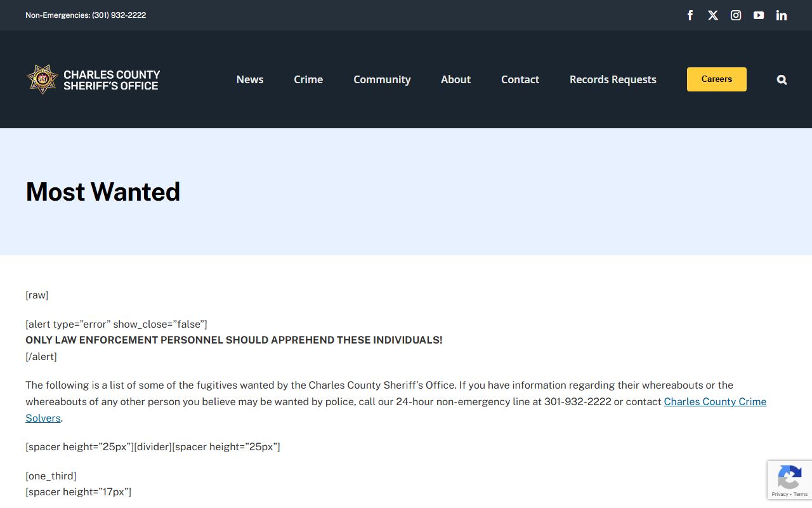Open the Community menu
Screen dimensions: 812x508
382,79
